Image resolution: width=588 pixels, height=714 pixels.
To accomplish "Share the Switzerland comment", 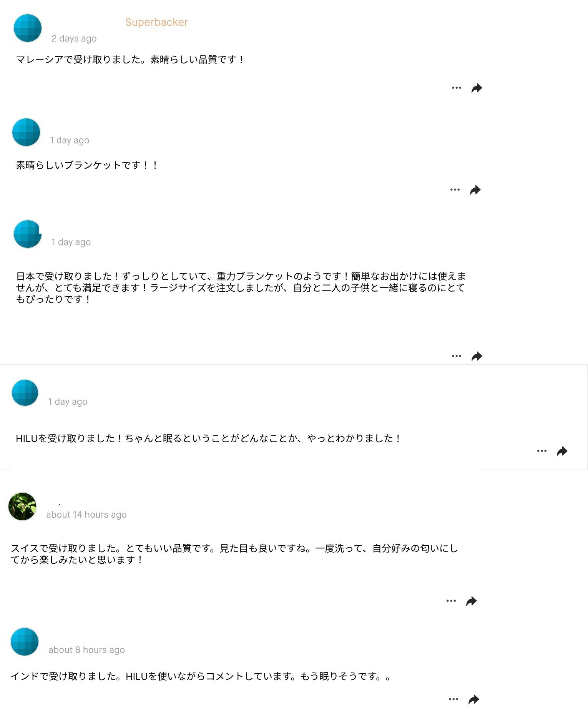I will 471,601.
